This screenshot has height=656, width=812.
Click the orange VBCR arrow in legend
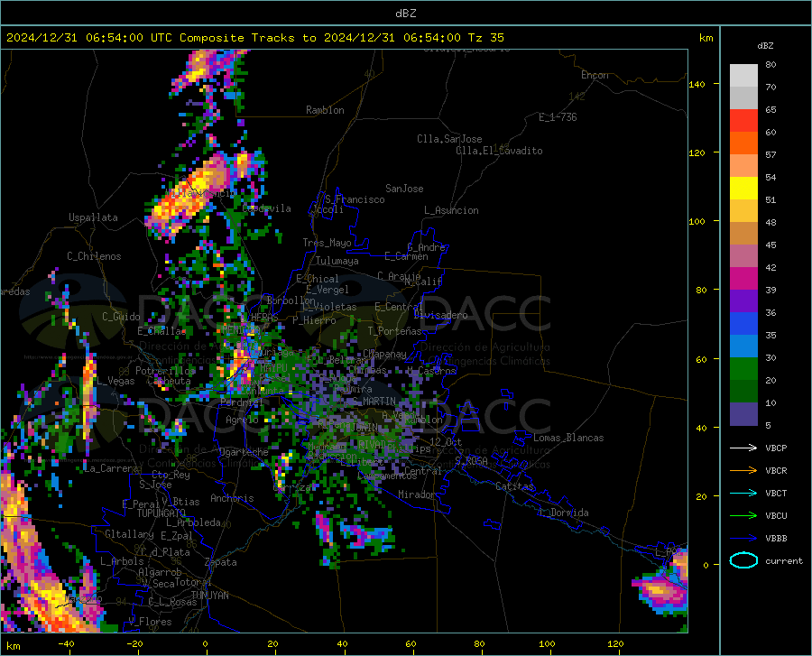coord(743,471)
